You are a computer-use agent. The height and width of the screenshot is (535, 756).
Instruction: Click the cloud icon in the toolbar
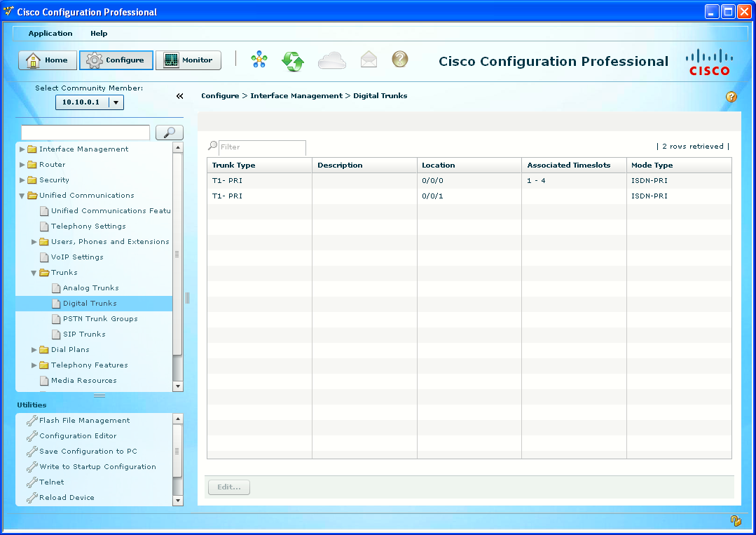pos(331,60)
